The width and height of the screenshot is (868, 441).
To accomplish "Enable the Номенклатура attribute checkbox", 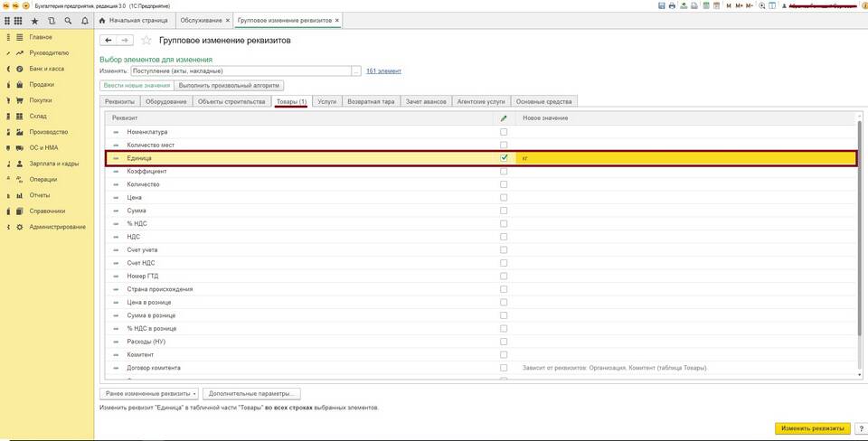I will [x=504, y=132].
